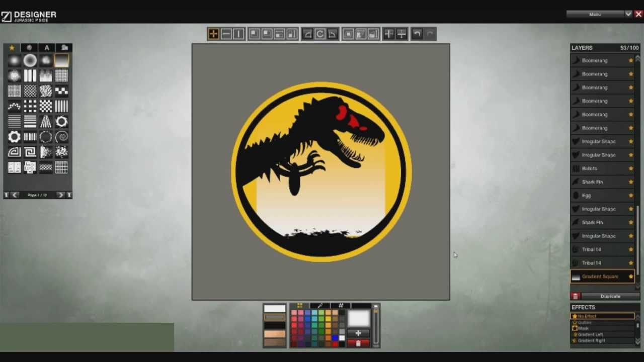Choose the black saved color bar
Screen dimensions: 644x362
[275, 325]
